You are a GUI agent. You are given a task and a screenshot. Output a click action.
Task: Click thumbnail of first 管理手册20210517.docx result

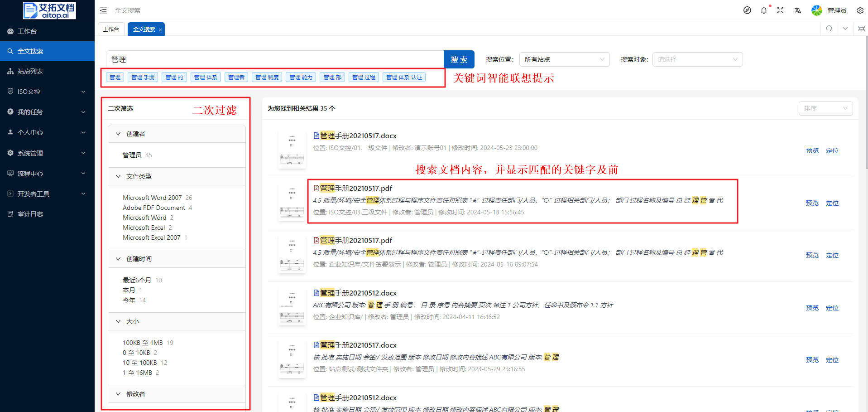[292, 150]
